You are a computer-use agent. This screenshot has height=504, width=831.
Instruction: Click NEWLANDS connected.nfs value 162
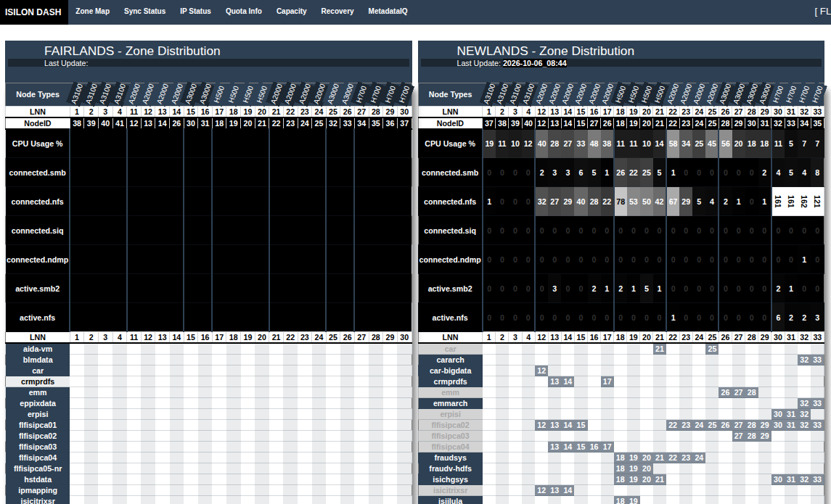(804, 202)
